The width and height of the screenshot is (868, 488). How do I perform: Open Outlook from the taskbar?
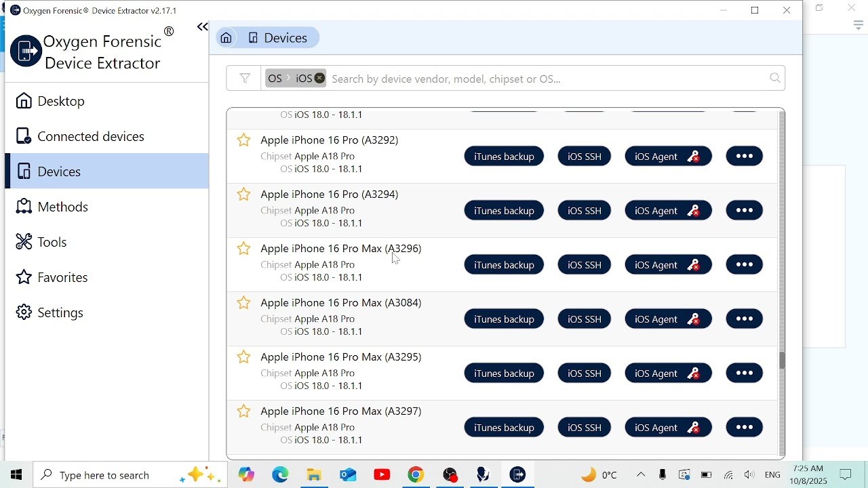(348, 475)
